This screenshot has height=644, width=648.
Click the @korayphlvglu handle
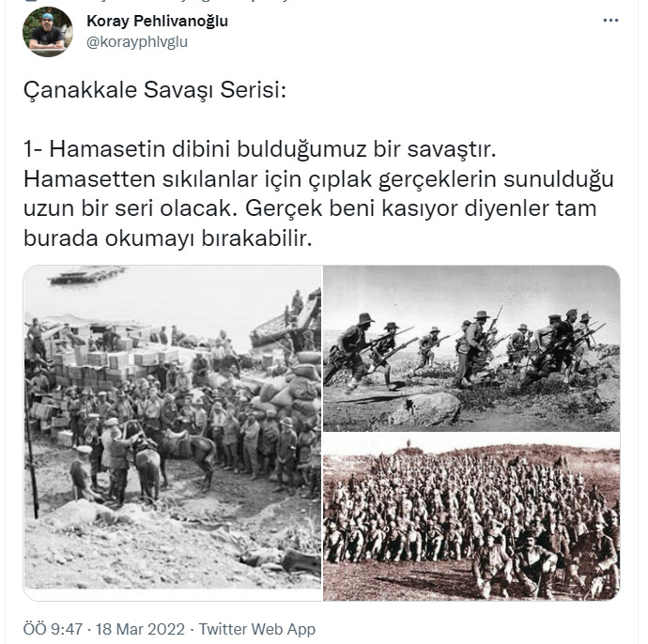click(x=137, y=41)
